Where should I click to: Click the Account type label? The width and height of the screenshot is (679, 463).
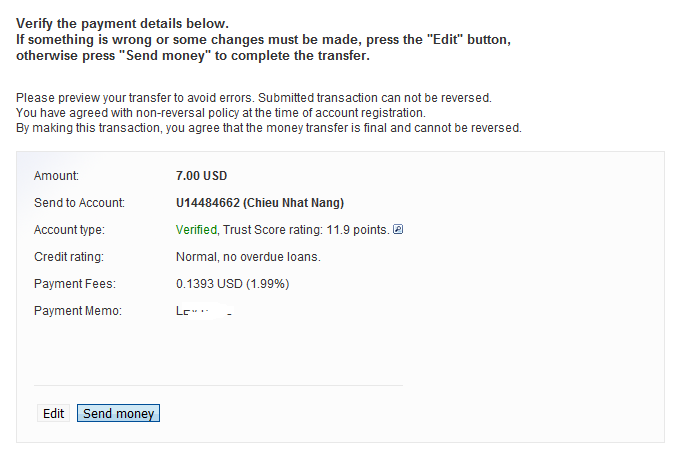tap(69, 230)
